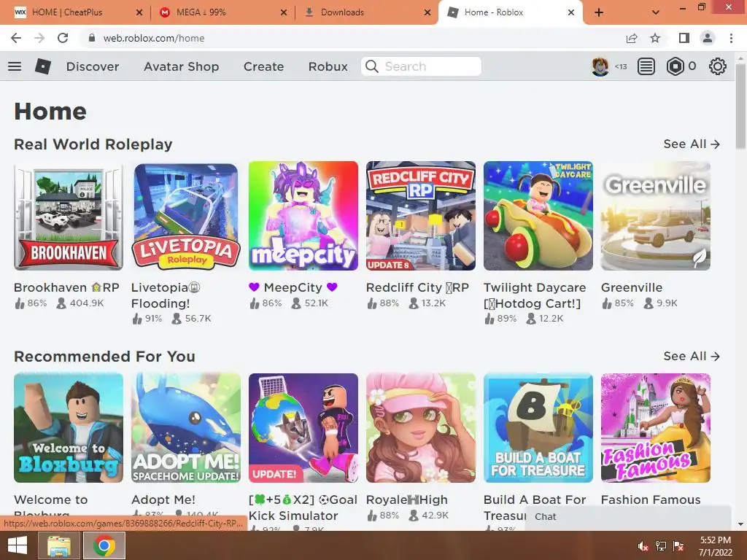Open the Robux balance icon
The image size is (747, 560).
pyautogui.click(x=675, y=66)
